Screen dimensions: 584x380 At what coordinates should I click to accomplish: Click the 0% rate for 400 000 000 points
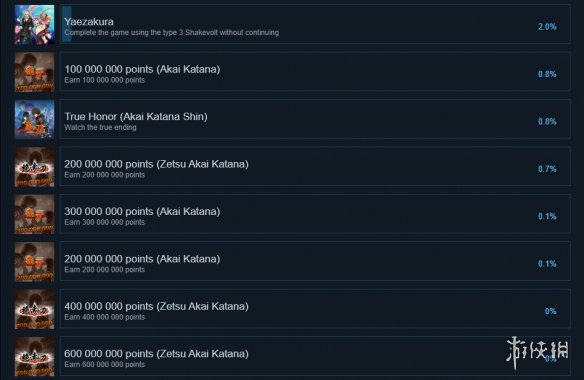pos(550,311)
